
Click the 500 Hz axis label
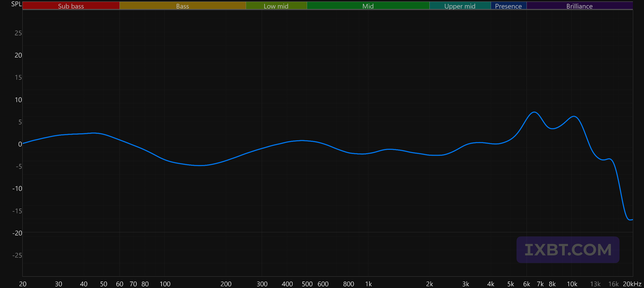click(x=307, y=284)
